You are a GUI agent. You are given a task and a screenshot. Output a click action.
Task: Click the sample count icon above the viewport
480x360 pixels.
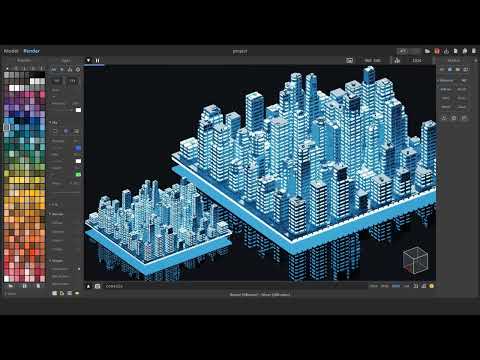[x=397, y=60]
